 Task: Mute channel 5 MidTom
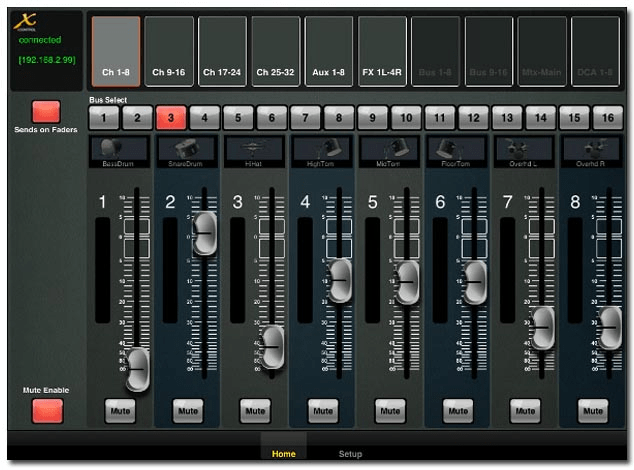pyautogui.click(x=390, y=411)
